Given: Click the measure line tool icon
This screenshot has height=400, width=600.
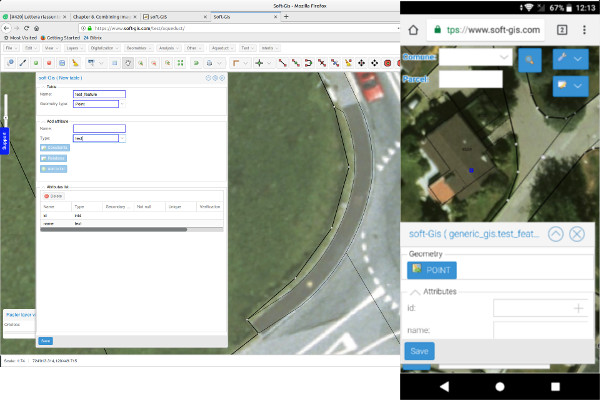Looking at the screenshot, I should 23,63.
